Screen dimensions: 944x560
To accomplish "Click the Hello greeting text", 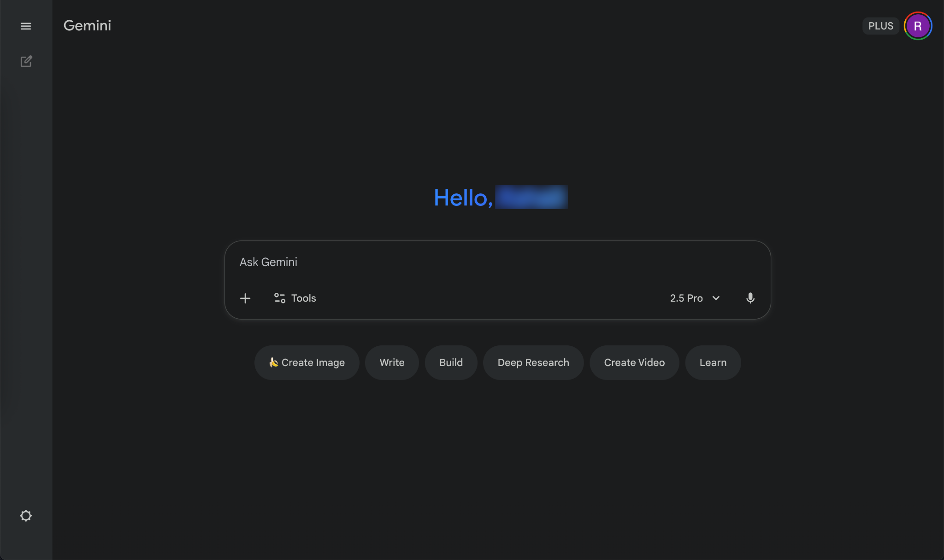I will [x=462, y=198].
